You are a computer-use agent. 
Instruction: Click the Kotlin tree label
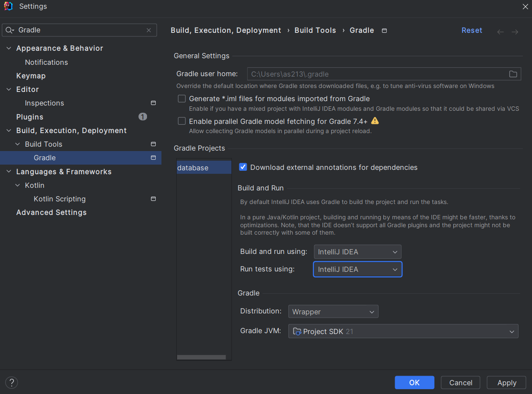click(35, 185)
